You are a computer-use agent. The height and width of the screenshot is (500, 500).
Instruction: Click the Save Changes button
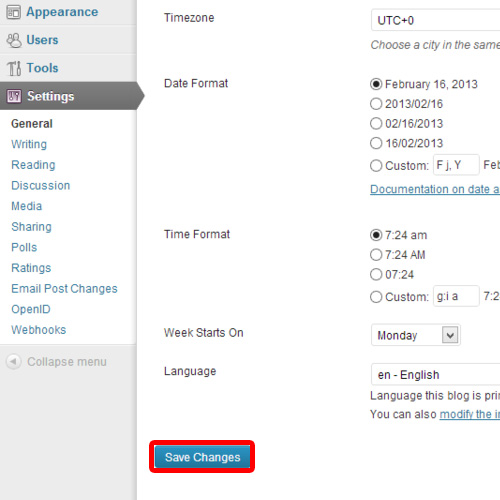click(202, 457)
